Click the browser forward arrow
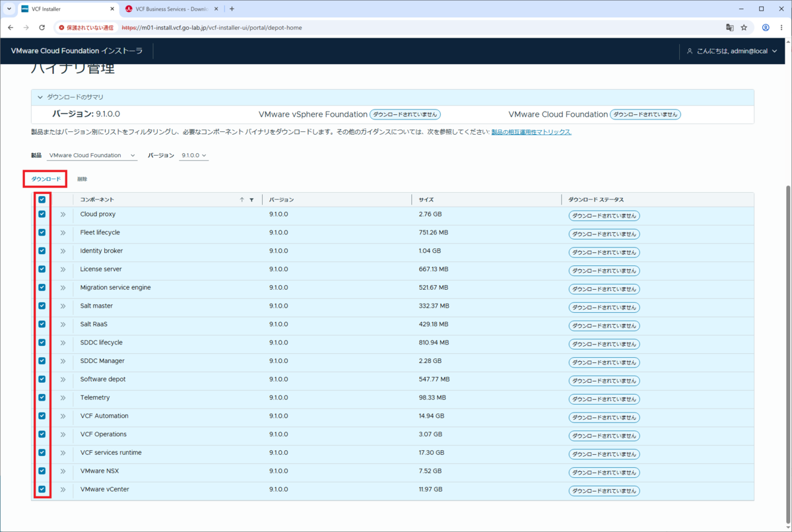 pyautogui.click(x=26, y=28)
